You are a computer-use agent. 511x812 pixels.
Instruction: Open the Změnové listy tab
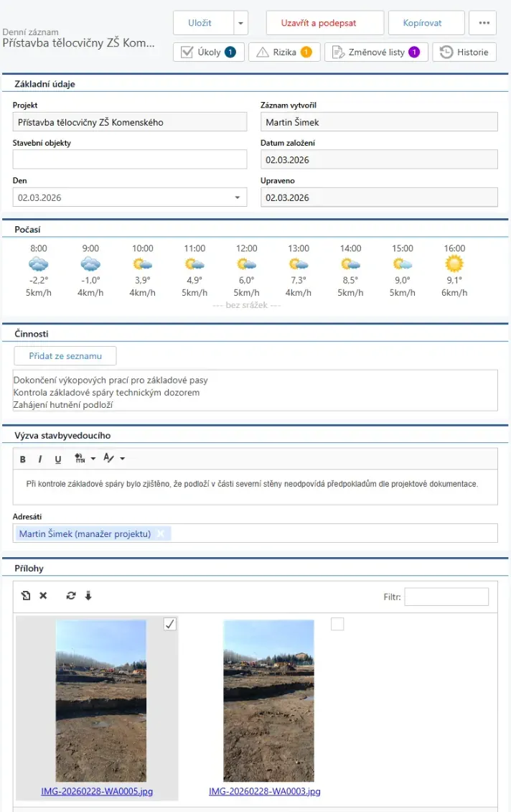coord(376,52)
